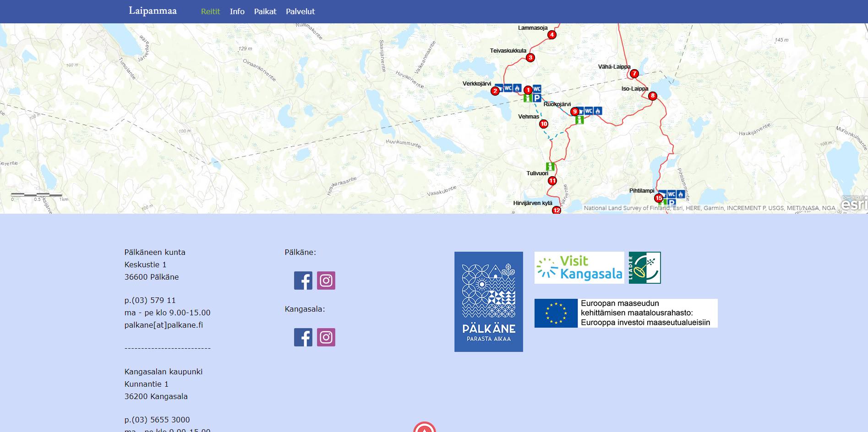Click the Pälkäne Parasta Aikaa logo
Screen dimensions: 868x432
click(489, 302)
